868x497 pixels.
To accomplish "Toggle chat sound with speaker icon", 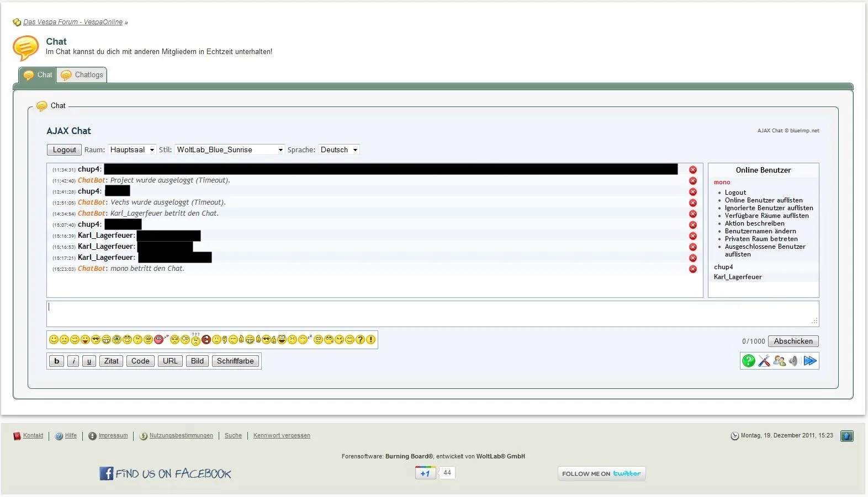I will [x=794, y=361].
